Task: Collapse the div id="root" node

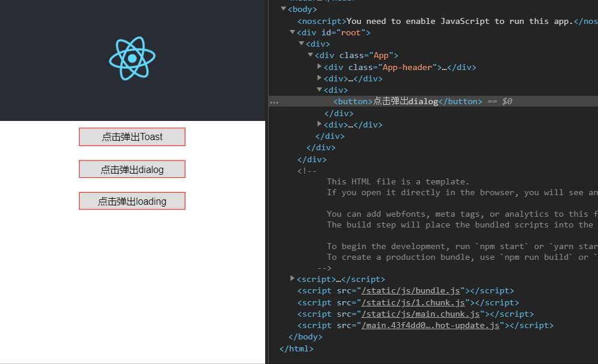Action: 293,32
